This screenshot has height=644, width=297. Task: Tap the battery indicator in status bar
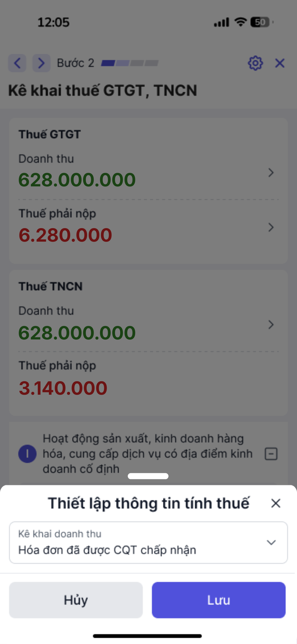[260, 22]
